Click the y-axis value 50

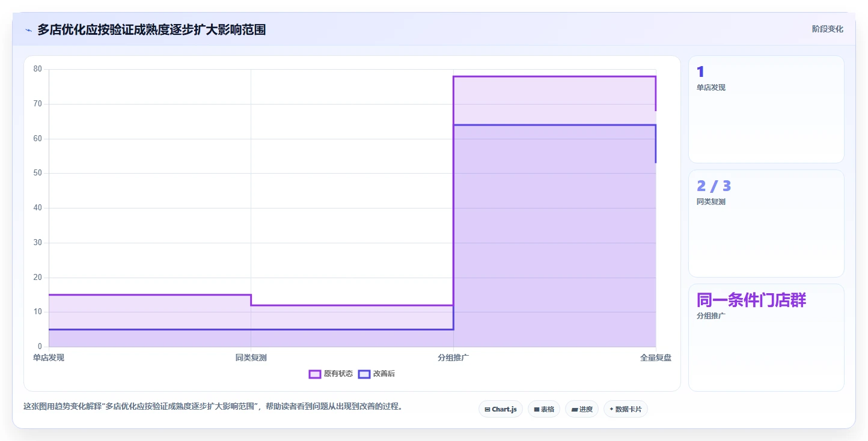tap(38, 173)
